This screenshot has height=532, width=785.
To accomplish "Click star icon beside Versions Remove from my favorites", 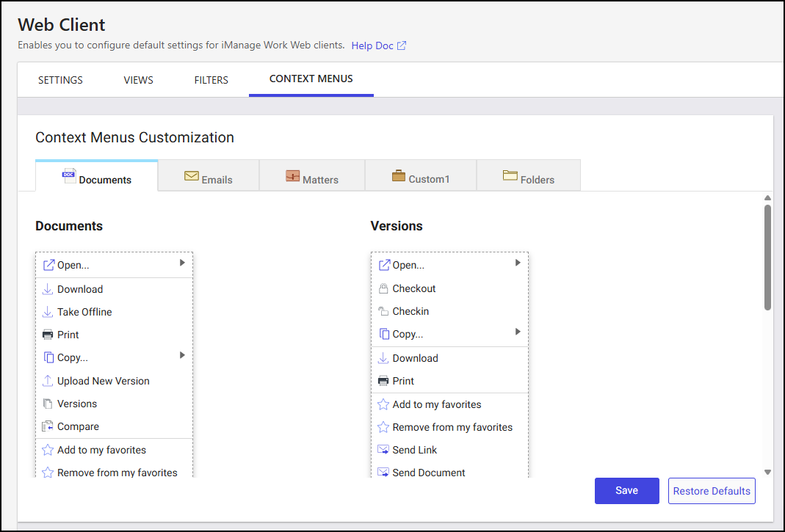I will click(x=383, y=427).
